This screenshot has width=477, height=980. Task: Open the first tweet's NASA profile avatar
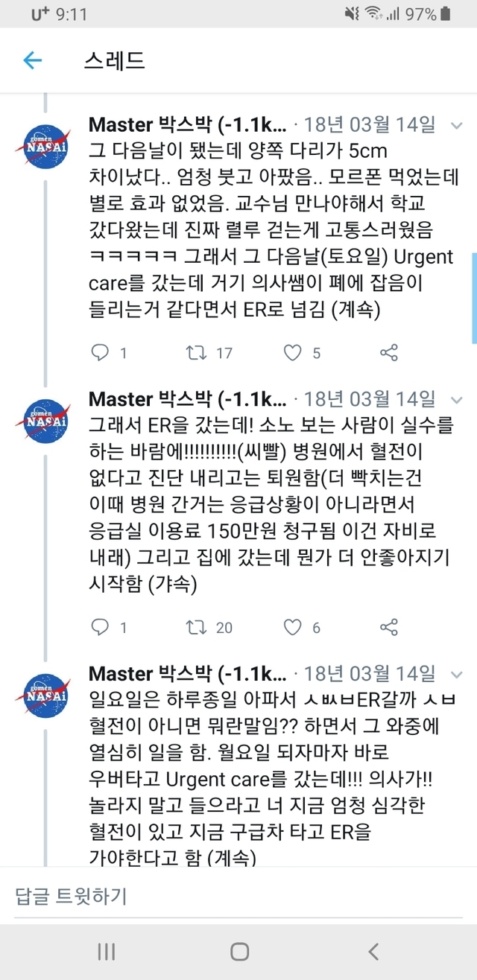coord(43,147)
